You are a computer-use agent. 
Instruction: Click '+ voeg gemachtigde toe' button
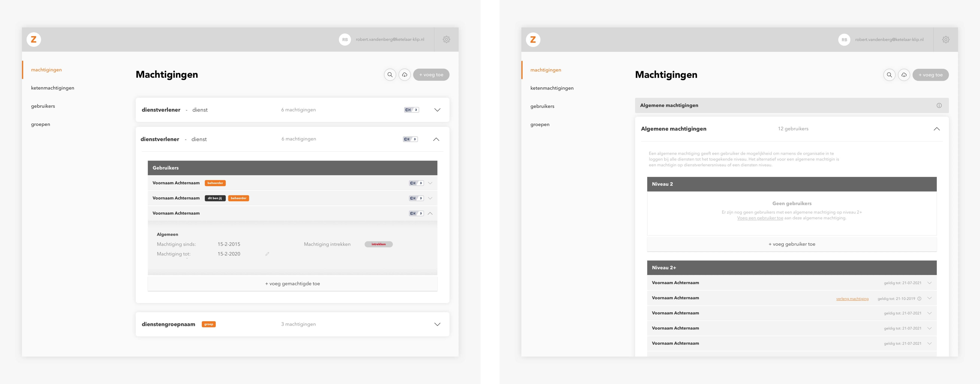(292, 284)
